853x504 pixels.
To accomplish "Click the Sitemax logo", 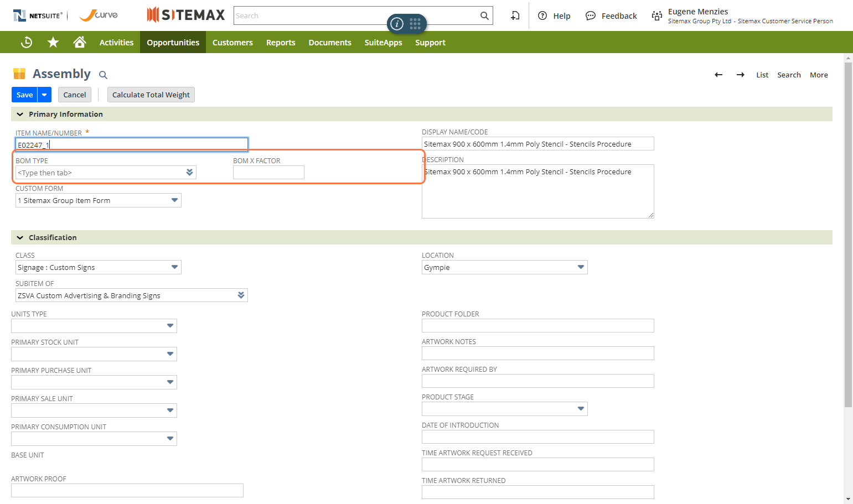I will 186,15.
